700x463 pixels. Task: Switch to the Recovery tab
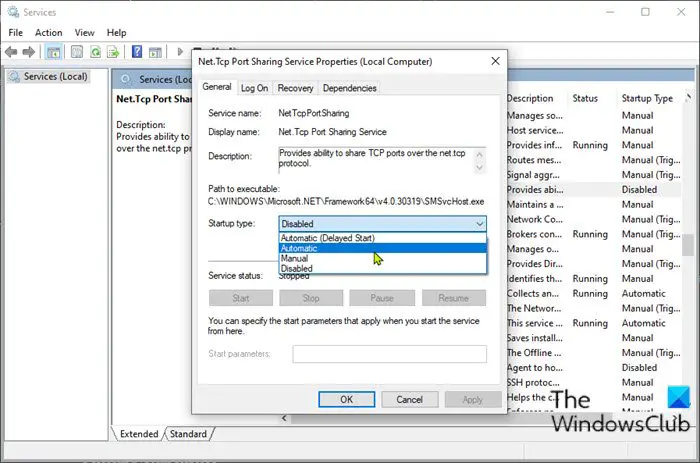(x=295, y=88)
